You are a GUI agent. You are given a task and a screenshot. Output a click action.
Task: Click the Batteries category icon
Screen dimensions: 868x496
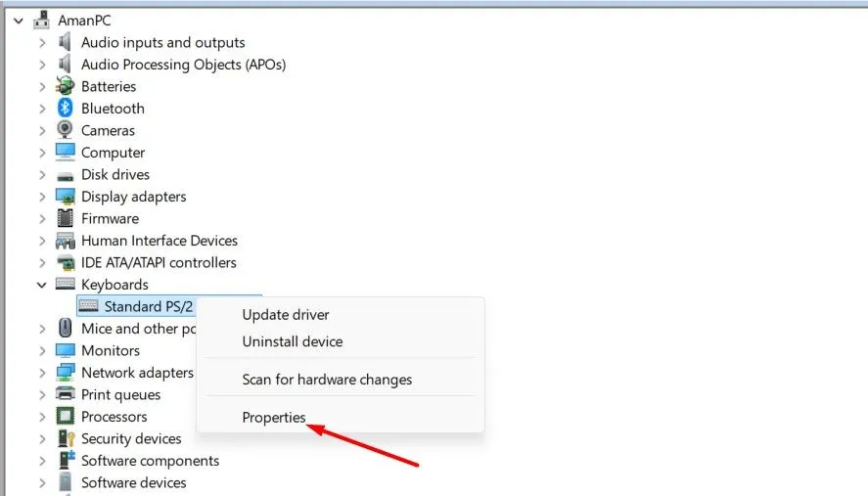pyautogui.click(x=66, y=86)
